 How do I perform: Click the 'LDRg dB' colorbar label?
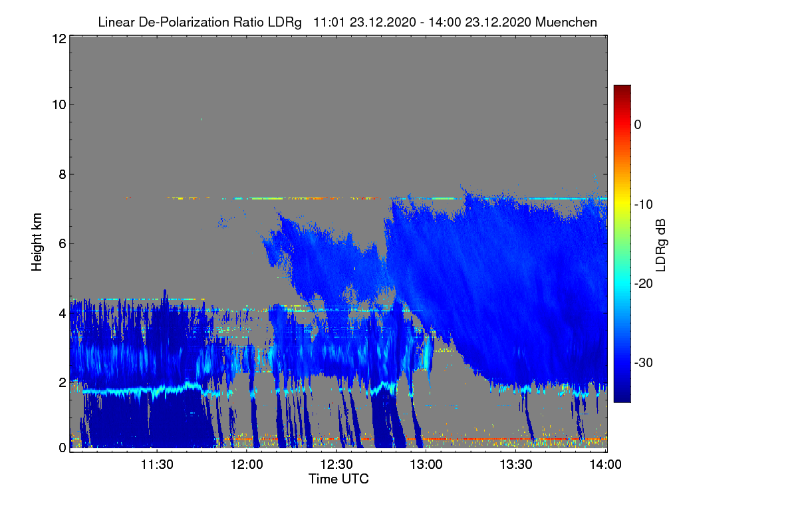[x=661, y=244]
